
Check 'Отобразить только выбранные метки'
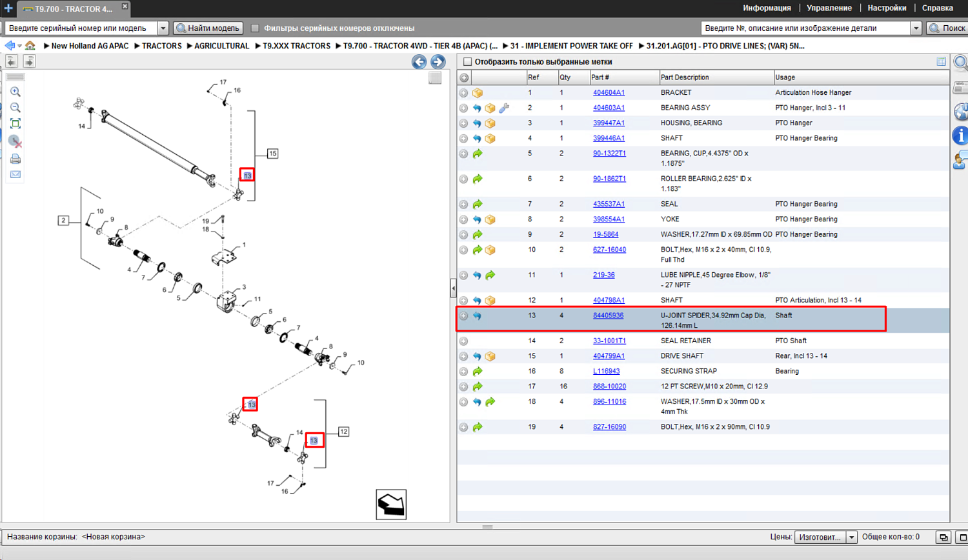[x=467, y=62]
